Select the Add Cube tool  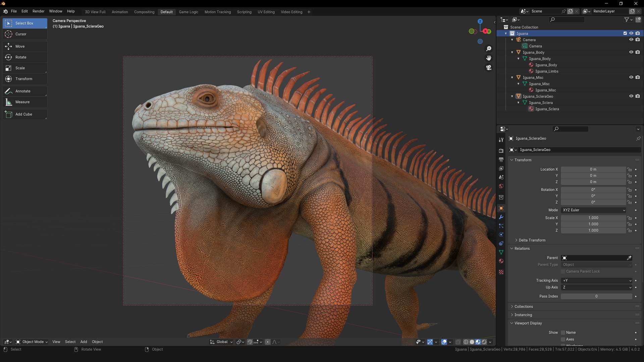coord(25,114)
